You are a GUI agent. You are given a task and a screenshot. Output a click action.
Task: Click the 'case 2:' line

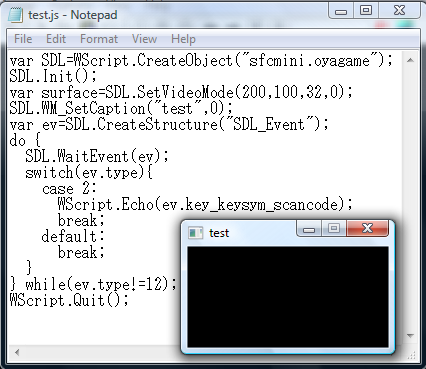point(69,189)
